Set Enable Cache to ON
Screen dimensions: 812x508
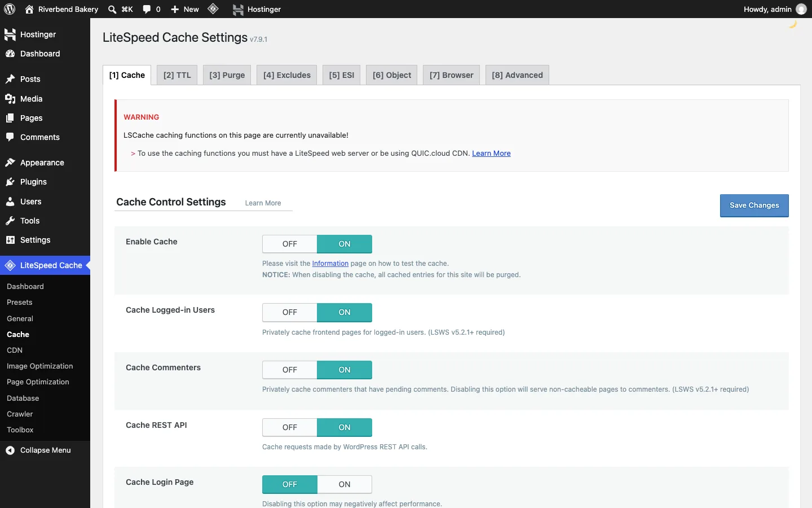tap(345, 244)
